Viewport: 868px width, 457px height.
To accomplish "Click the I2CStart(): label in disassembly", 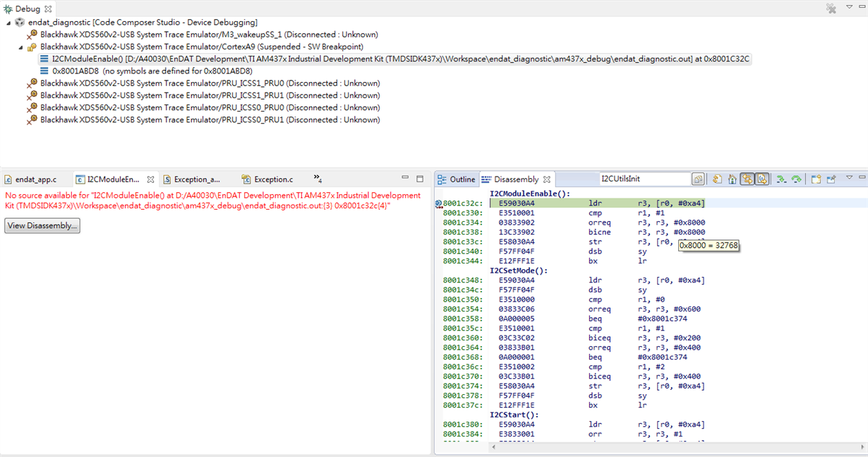I will 514,415.
